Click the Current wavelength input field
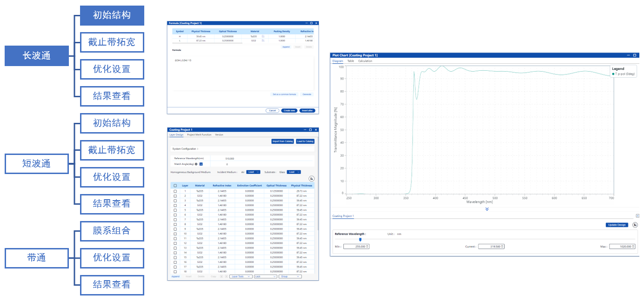 (x=490, y=247)
